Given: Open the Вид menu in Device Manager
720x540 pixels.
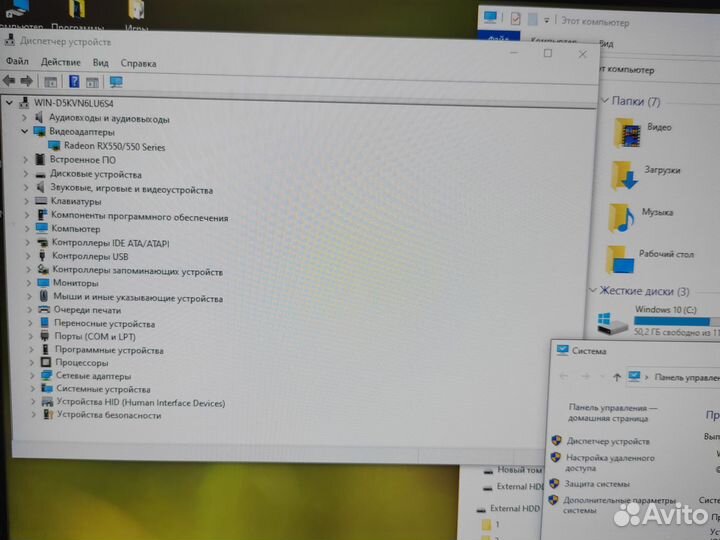Looking at the screenshot, I should click(101, 62).
